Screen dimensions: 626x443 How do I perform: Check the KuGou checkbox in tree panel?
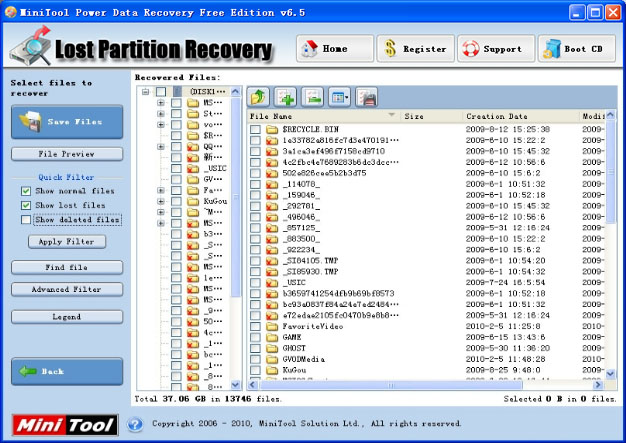click(x=176, y=201)
